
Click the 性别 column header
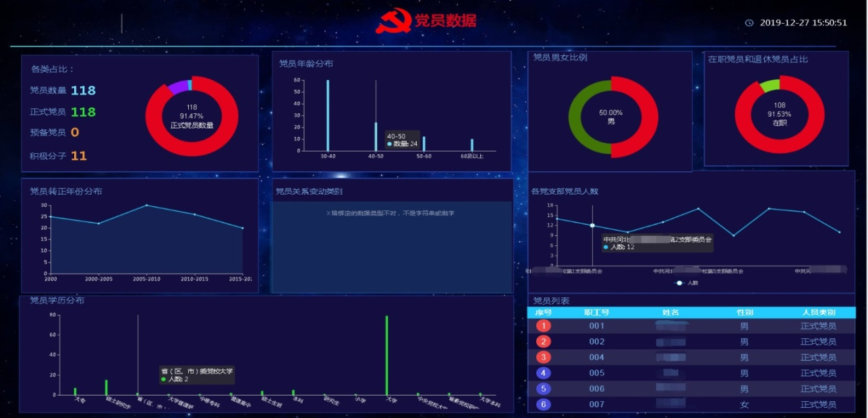[x=745, y=313]
